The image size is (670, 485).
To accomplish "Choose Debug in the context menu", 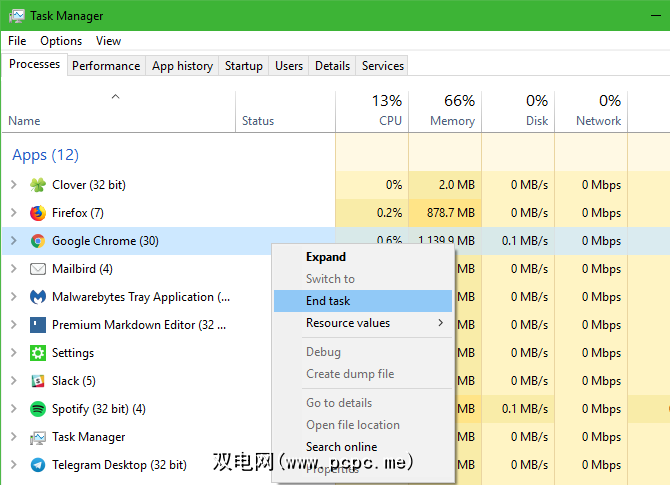I will [x=363, y=352].
